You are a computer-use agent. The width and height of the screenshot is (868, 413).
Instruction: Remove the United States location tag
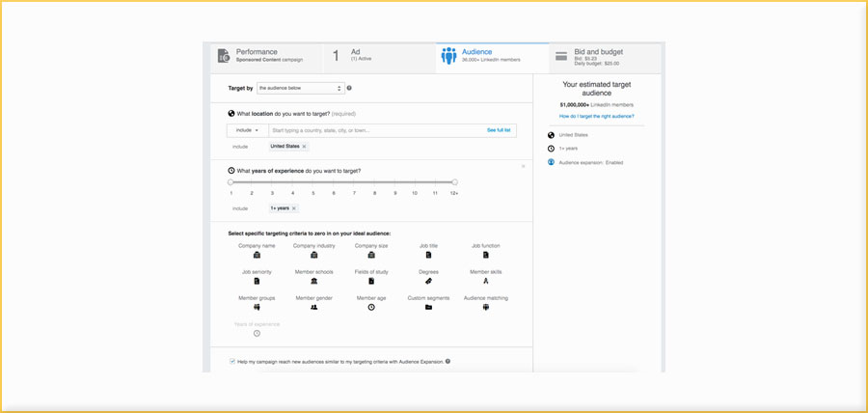(x=304, y=147)
